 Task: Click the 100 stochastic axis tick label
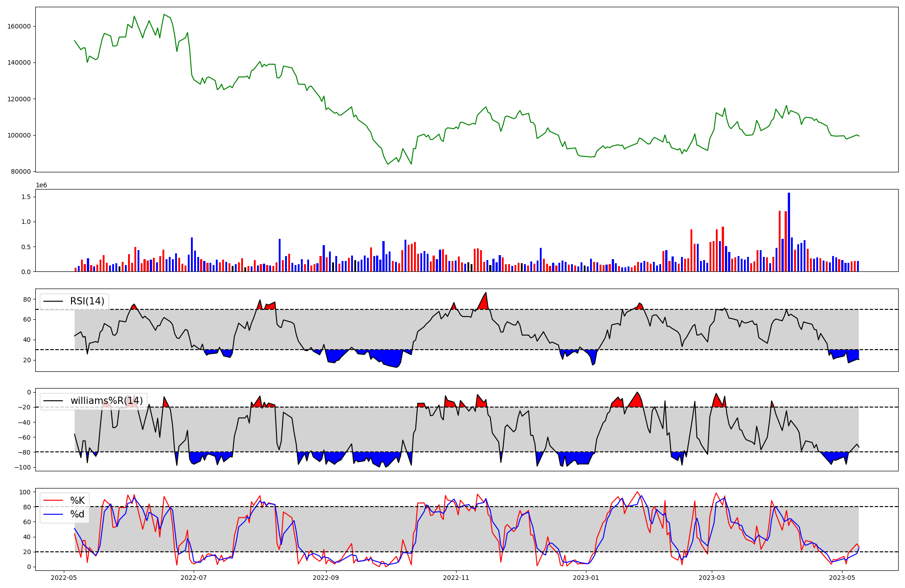[25, 492]
